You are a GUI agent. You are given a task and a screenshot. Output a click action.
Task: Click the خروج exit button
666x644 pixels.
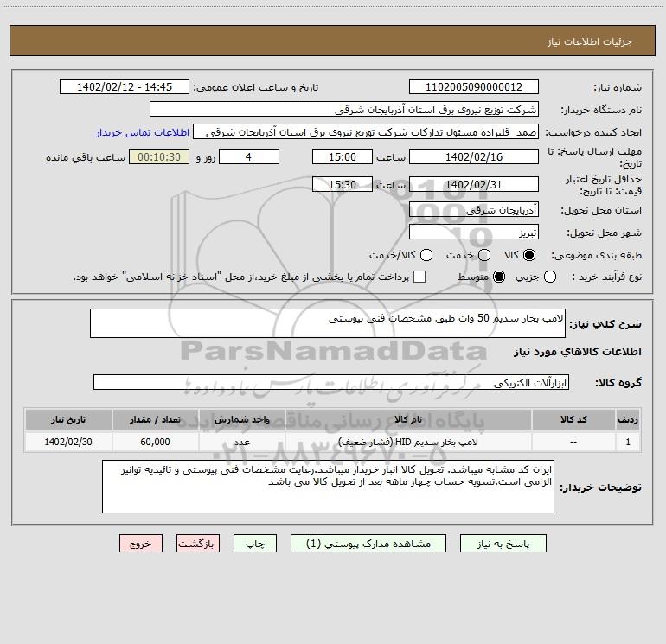[141, 544]
